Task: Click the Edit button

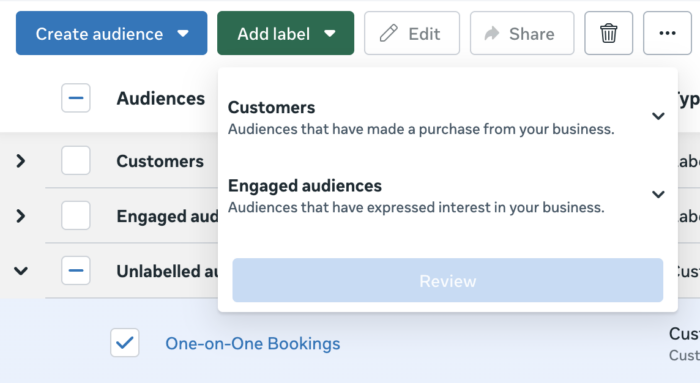Action: tap(412, 33)
